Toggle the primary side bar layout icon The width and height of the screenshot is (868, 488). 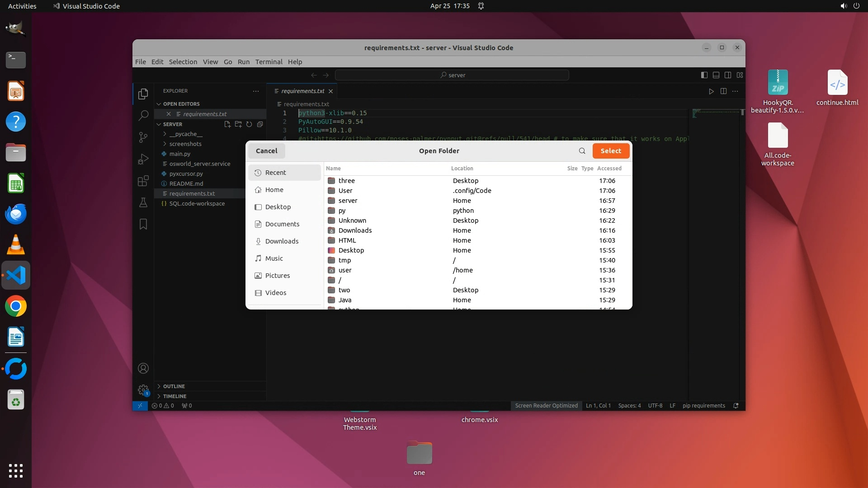coord(704,75)
